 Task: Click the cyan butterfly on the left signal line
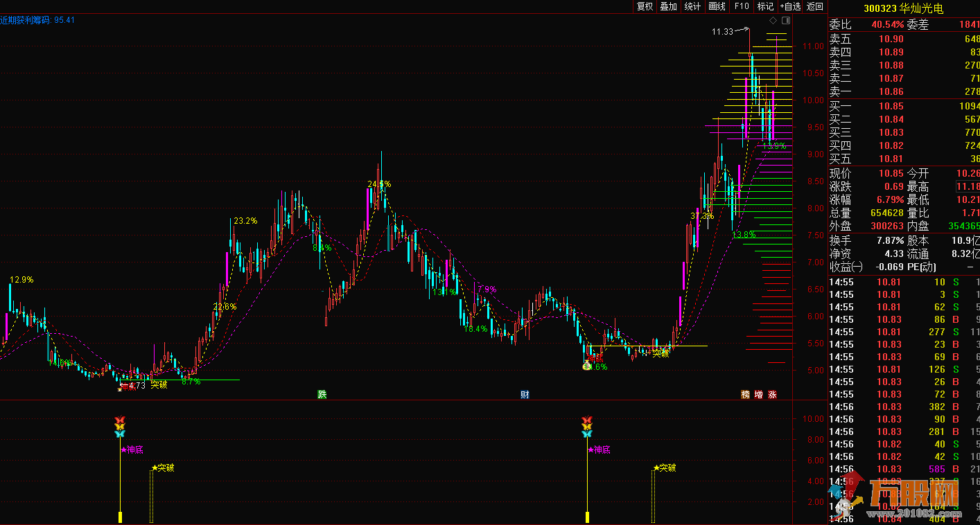pyautogui.click(x=120, y=433)
